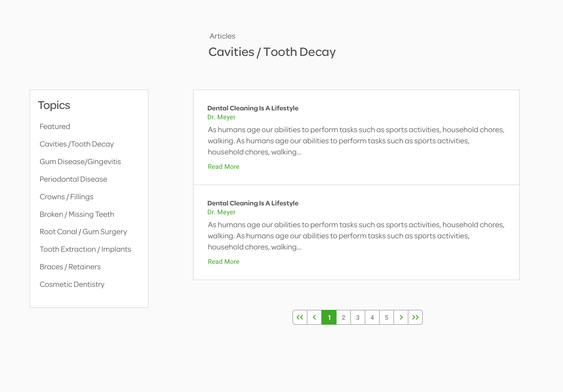Choose Cavities /Tooth Decay topic
This screenshot has height=392, width=563.
point(76,144)
